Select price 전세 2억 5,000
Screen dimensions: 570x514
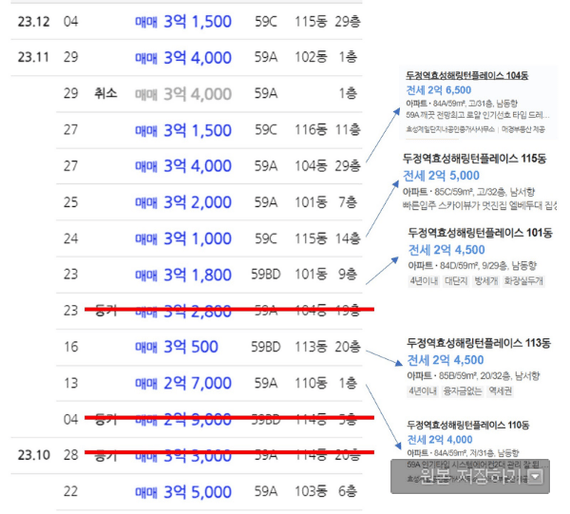click(441, 176)
